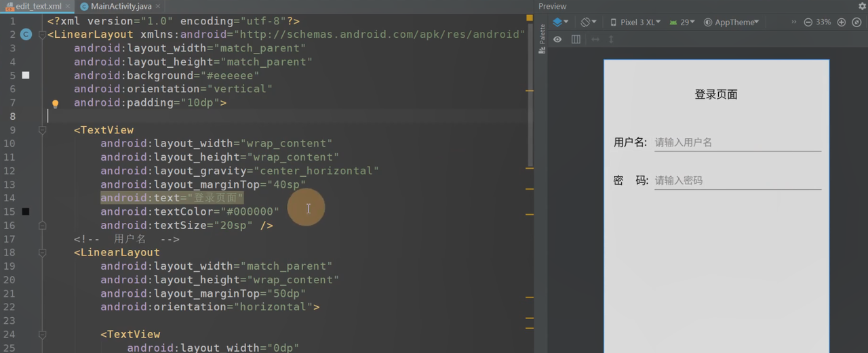This screenshot has width=868, height=353.
Task: Click the #000000 color swatch in gutter
Action: [26, 211]
